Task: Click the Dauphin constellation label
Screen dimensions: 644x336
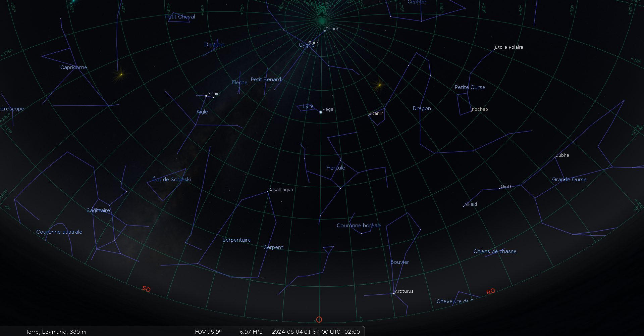Action: [x=214, y=45]
